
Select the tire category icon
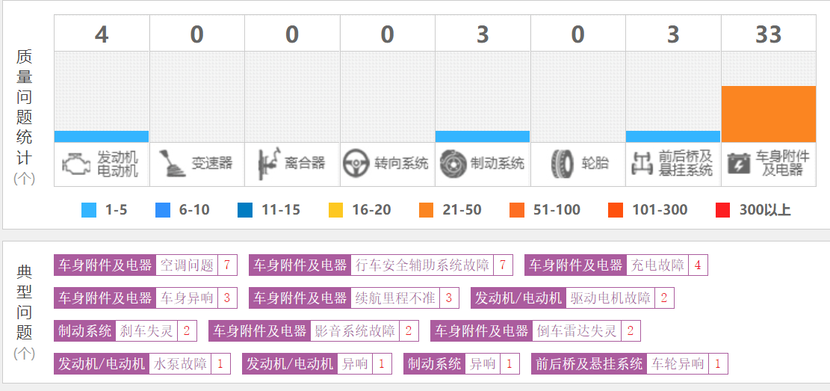(562, 164)
